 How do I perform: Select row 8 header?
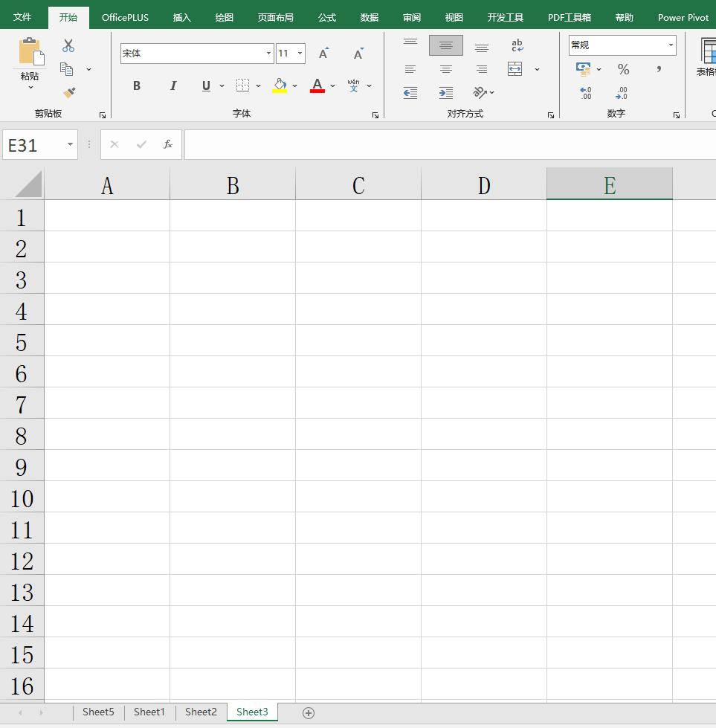pos(22,435)
